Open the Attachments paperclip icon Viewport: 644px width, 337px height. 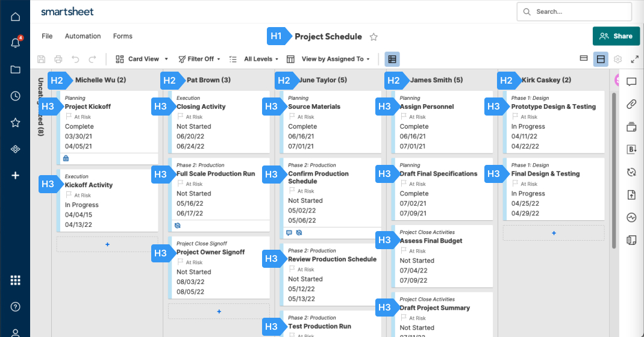(x=631, y=104)
